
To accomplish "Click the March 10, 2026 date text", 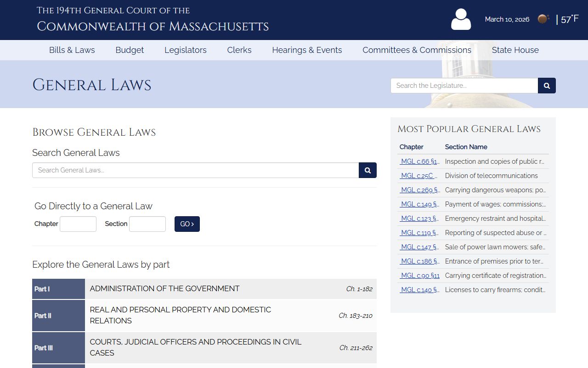I will point(507,19).
